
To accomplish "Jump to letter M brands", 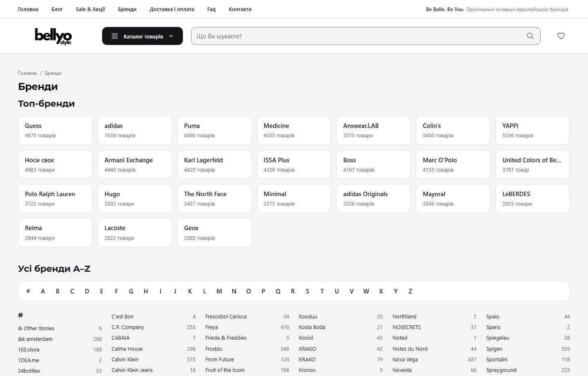I will point(219,291).
